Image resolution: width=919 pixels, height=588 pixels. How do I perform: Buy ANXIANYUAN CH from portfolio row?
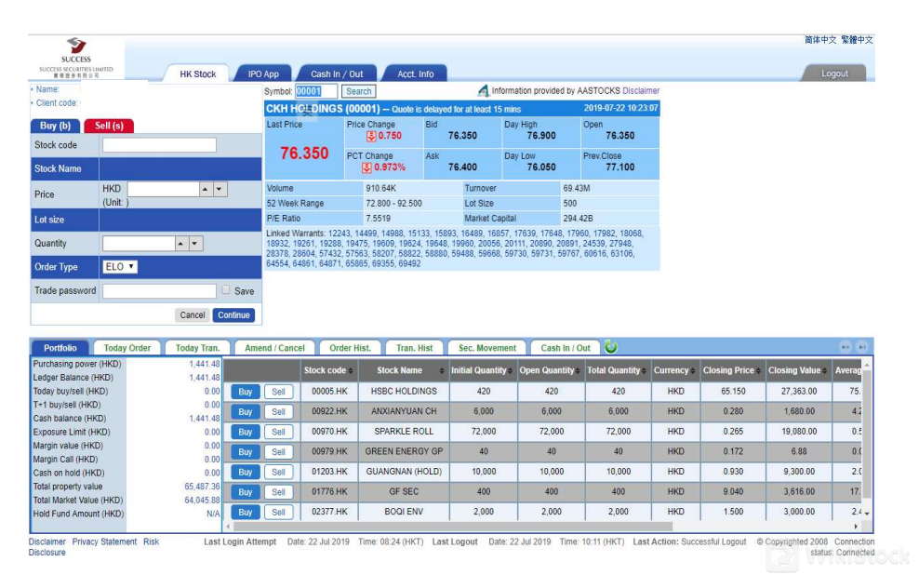pos(245,411)
